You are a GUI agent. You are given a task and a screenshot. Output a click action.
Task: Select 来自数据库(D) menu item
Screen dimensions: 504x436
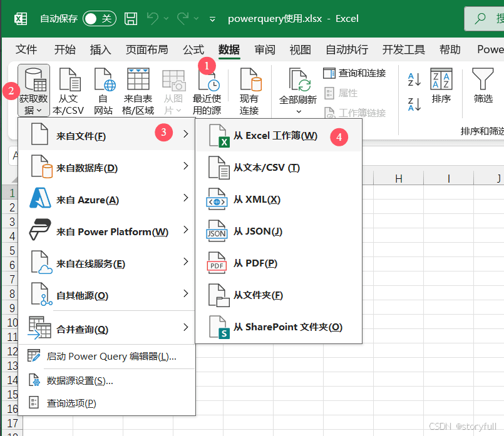click(x=106, y=167)
